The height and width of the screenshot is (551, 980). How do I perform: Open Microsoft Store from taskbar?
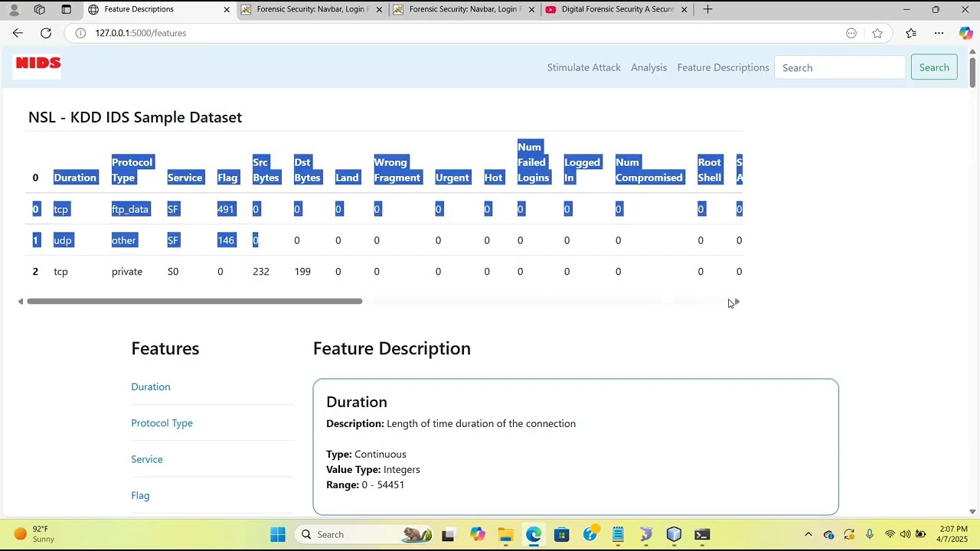coord(562,534)
